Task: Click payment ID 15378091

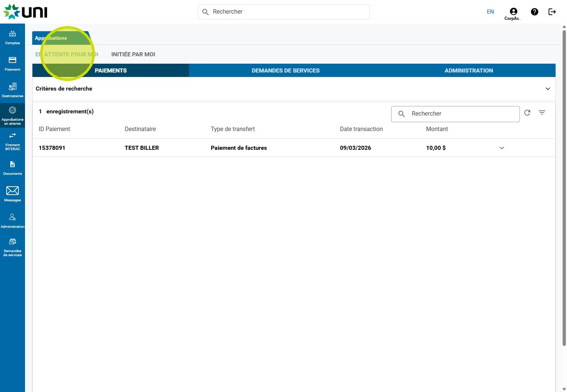Action: (x=52, y=148)
